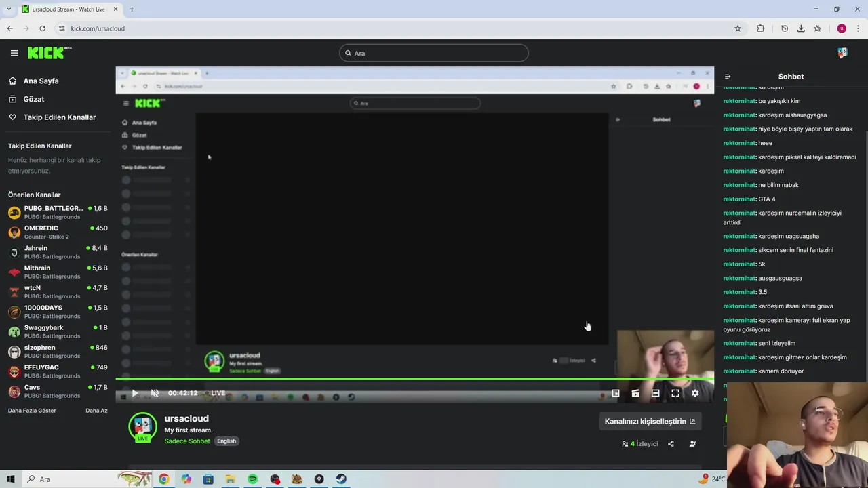The width and height of the screenshot is (868, 488).
Task: Click Kanalınızı kişiselleştirin button
Action: point(650,421)
